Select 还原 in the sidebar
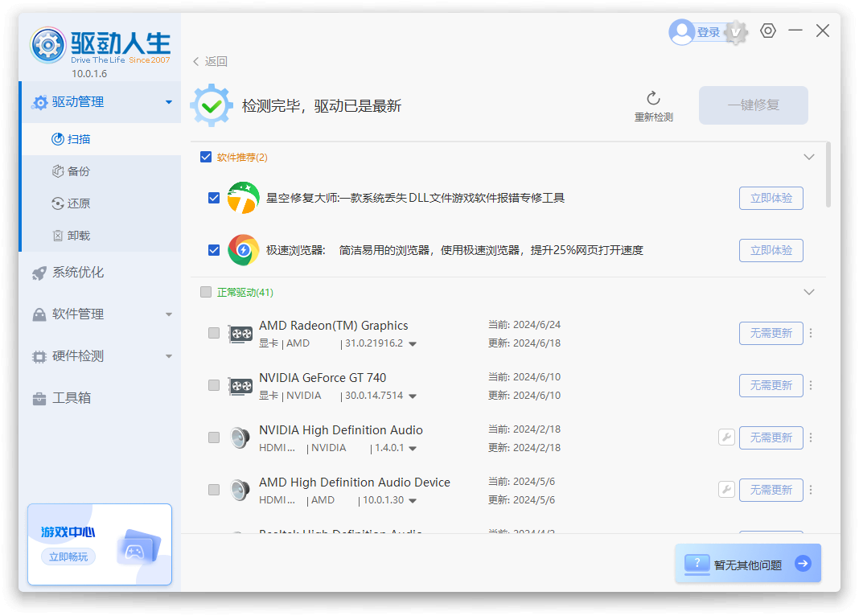859x616 pixels. pos(101,203)
